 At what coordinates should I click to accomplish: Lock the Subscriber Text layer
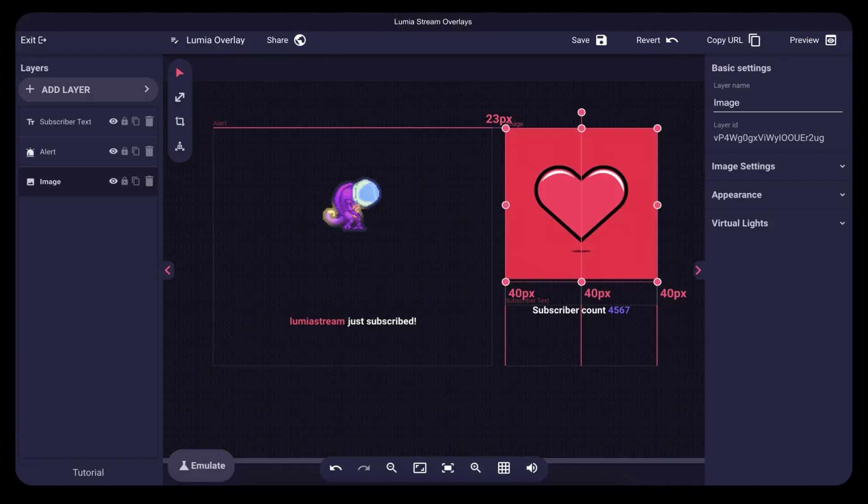124,121
